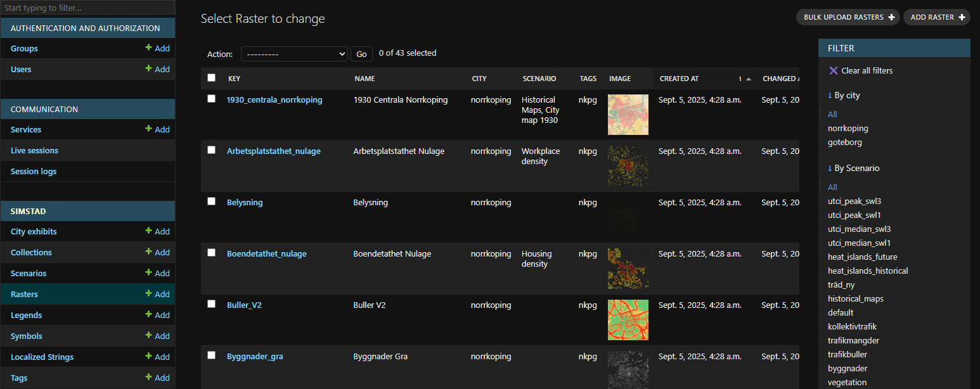The image size is (980, 389).
Task: Open the Groups section in sidebar
Action: point(24,48)
